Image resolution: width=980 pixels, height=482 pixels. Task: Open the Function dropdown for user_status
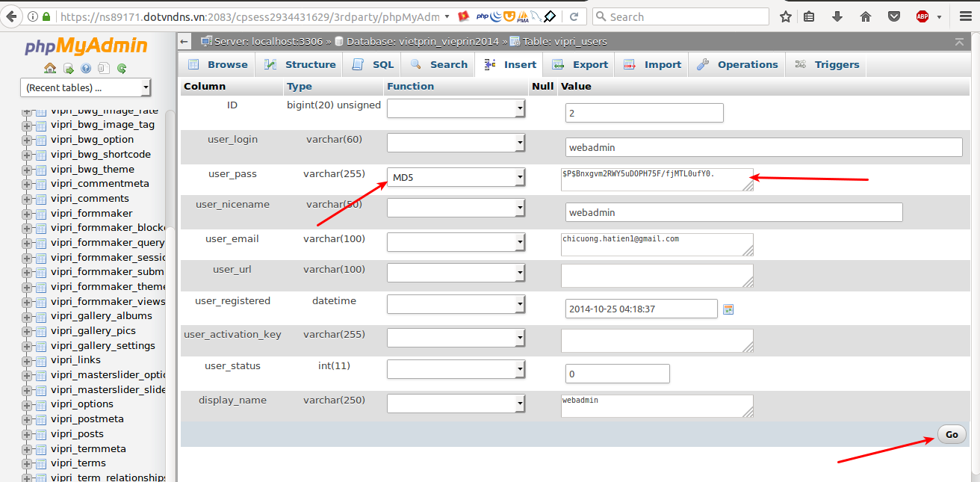point(456,369)
